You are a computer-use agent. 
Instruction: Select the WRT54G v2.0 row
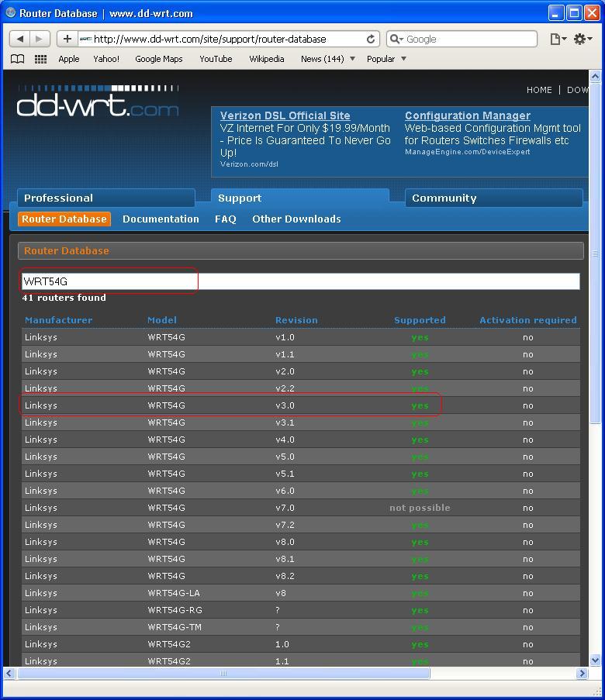tap(301, 371)
